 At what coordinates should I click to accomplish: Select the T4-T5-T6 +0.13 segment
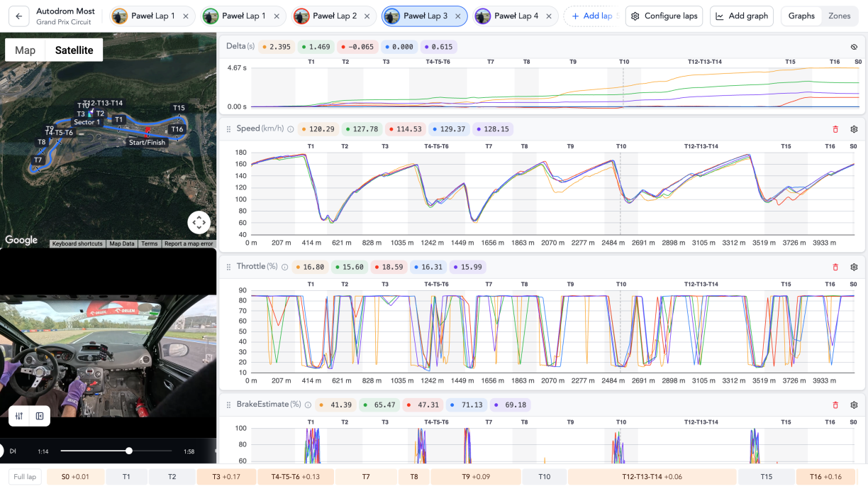pos(295,477)
